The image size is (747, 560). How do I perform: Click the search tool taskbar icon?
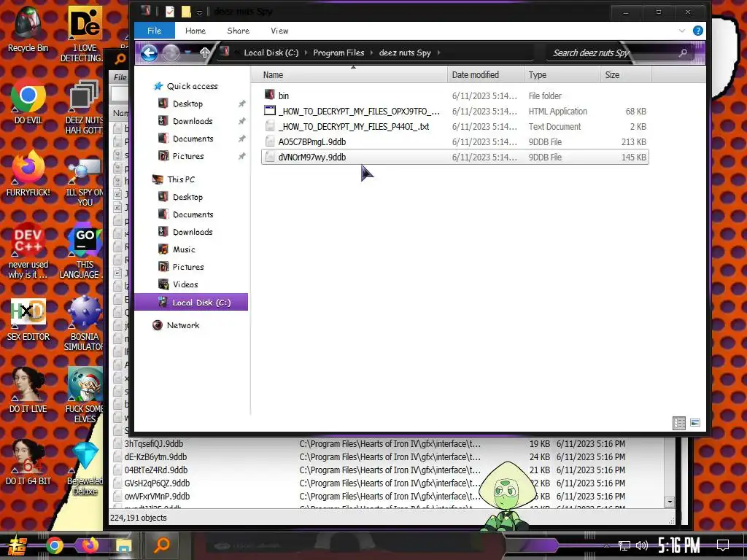pos(161,544)
